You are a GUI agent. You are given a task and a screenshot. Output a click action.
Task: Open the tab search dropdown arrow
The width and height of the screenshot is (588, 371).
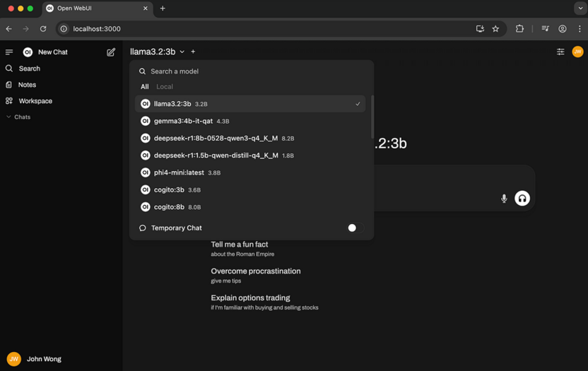pos(580,8)
